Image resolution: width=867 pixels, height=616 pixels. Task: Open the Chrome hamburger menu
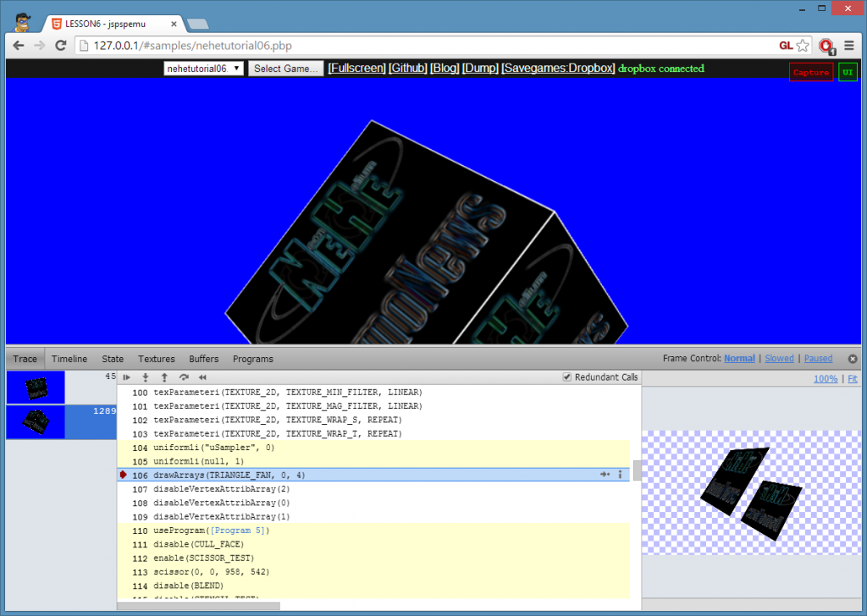[848, 46]
